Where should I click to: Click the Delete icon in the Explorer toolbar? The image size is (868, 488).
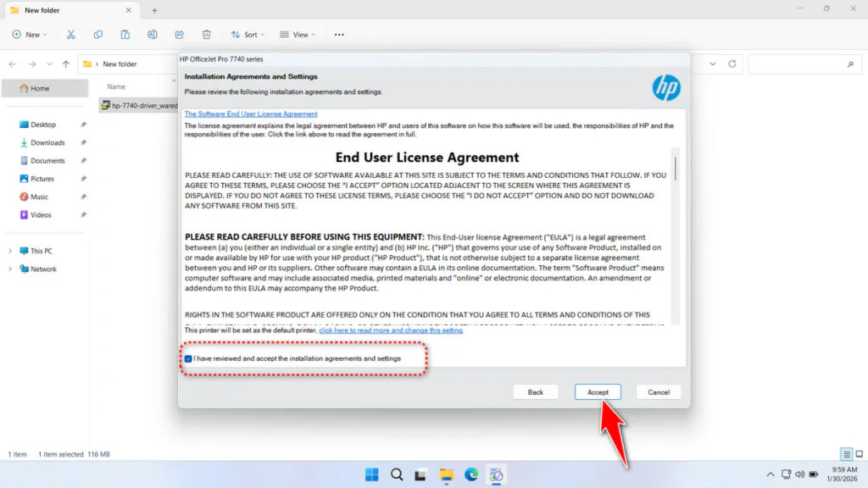click(206, 34)
